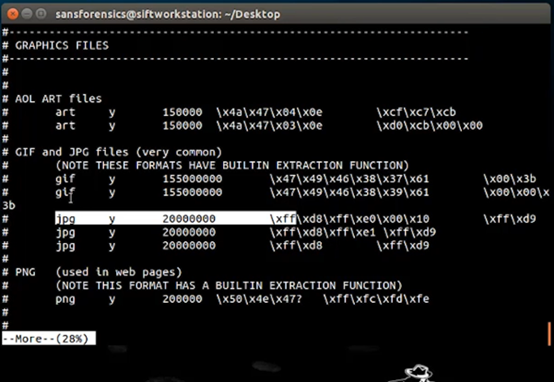The width and height of the screenshot is (554, 382).
Task: Click the art footer \xd0\xcb\x00\x00
Action: (x=430, y=125)
